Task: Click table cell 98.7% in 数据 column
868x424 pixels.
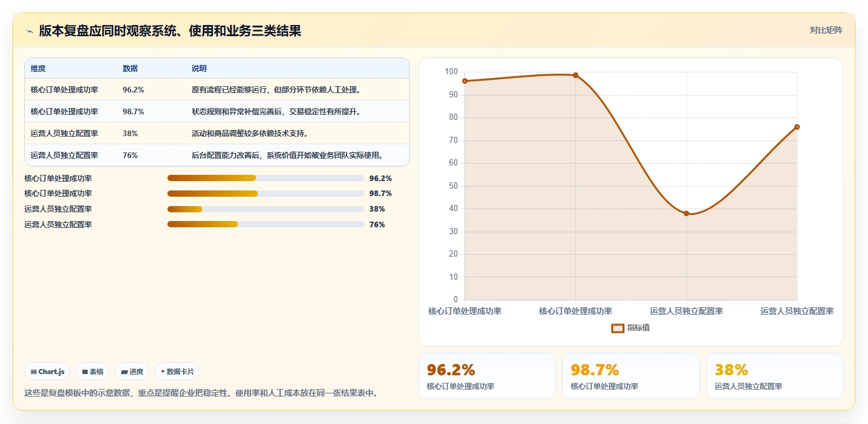Action: pyautogui.click(x=134, y=112)
